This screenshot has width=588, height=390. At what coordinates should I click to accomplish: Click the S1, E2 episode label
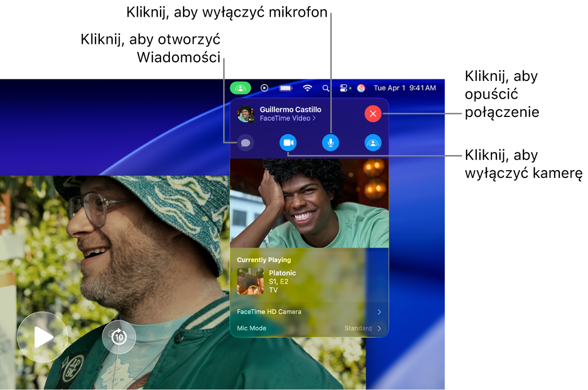pos(279,282)
